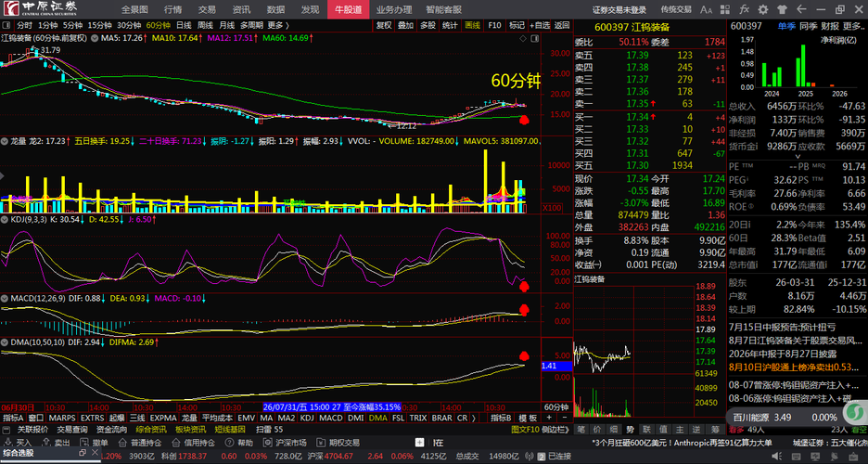
Task: Toggle 多股 multi-stock view
Action: tap(428, 25)
